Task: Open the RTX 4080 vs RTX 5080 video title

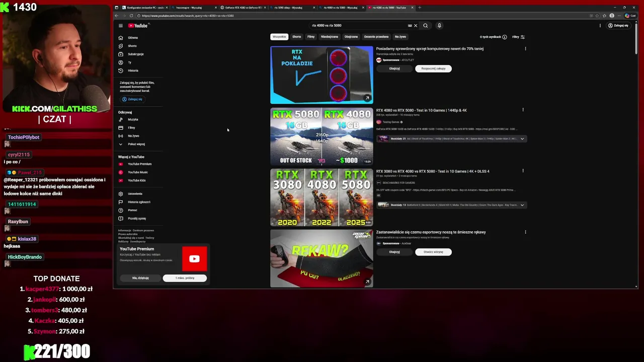Action: (x=422, y=110)
